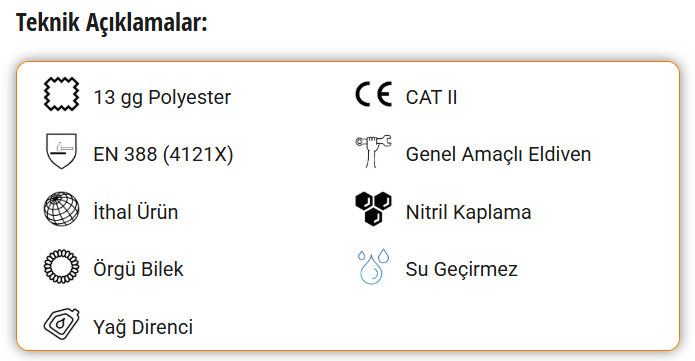
Task: Click the CAT II label
Action: [431, 98]
